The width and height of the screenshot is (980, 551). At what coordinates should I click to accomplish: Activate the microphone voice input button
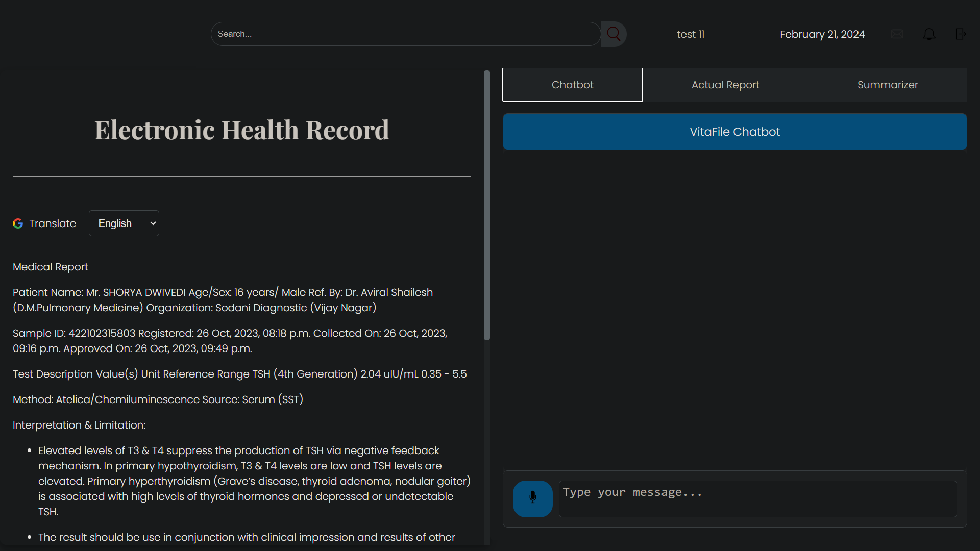click(532, 498)
